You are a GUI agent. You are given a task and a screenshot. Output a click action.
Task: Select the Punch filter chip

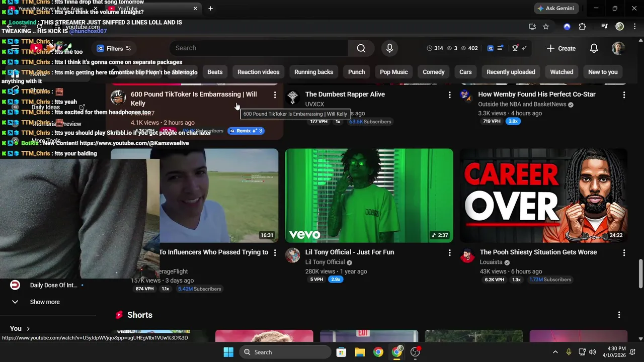[356, 72]
